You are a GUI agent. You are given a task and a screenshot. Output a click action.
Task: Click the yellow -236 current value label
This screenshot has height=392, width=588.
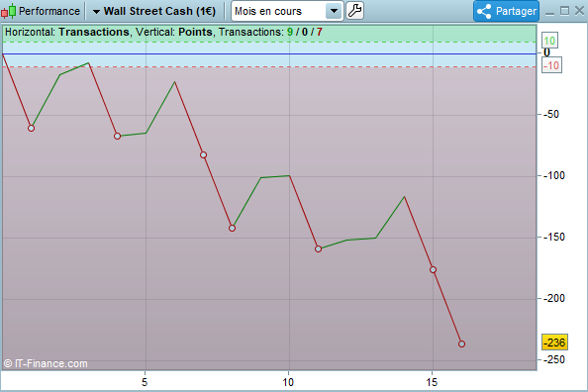click(554, 343)
